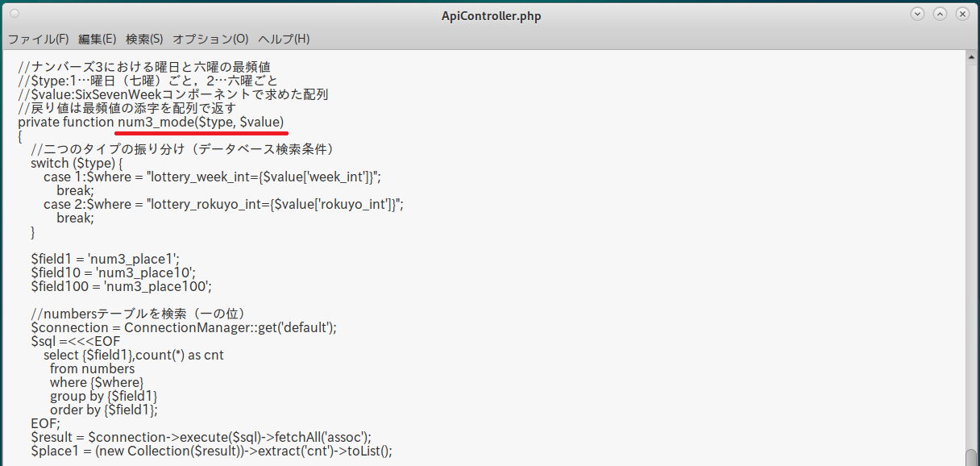Screen dimensions: 980x466
Task: Minimize the ApiController.php window
Action: [917, 15]
